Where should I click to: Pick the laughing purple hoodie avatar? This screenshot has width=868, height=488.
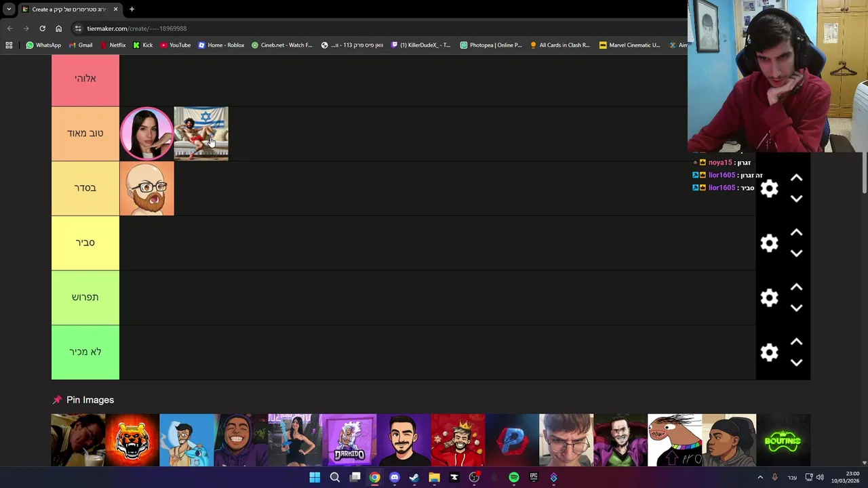(241, 441)
